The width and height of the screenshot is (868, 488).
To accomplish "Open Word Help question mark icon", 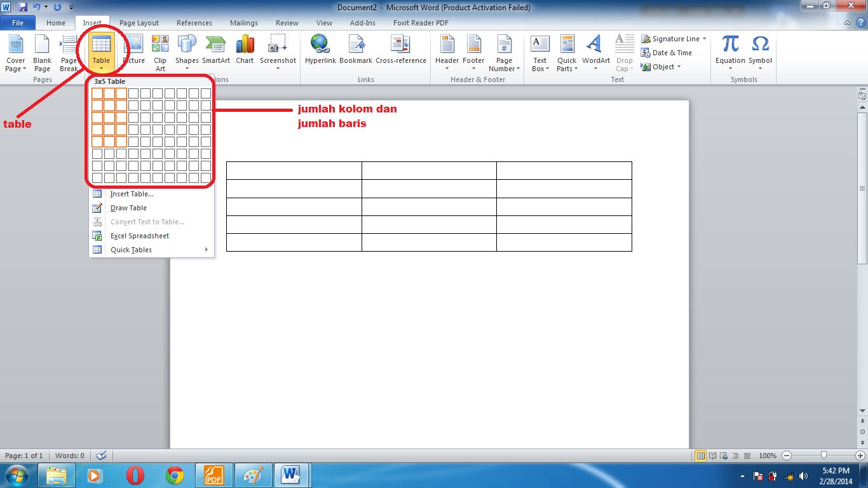I will pyautogui.click(x=861, y=23).
